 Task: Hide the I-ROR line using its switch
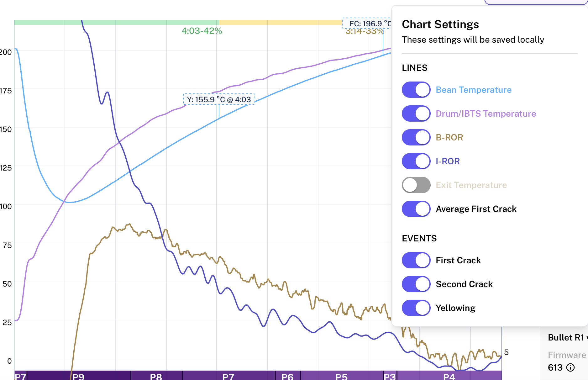(416, 161)
